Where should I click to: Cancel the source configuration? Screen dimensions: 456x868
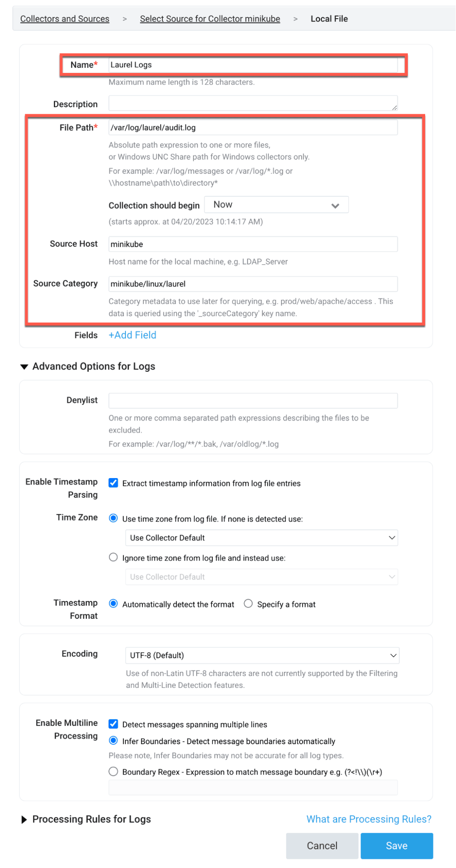[322, 845]
